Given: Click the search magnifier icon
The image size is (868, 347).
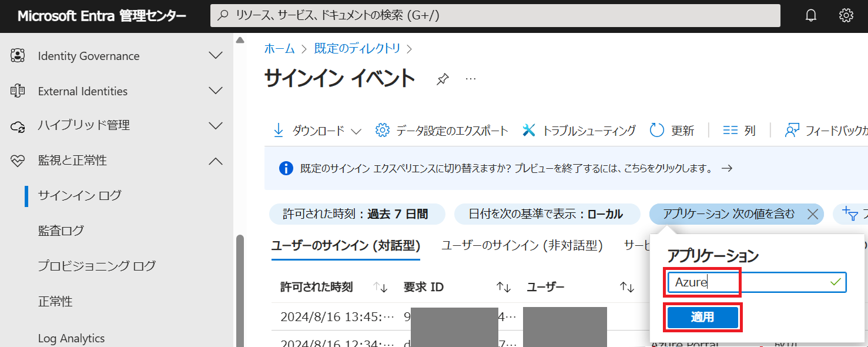Looking at the screenshot, I should [223, 16].
